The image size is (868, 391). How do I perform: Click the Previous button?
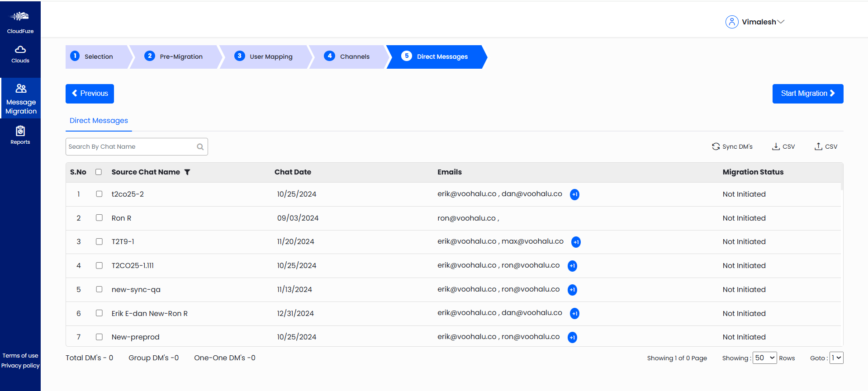tap(90, 94)
